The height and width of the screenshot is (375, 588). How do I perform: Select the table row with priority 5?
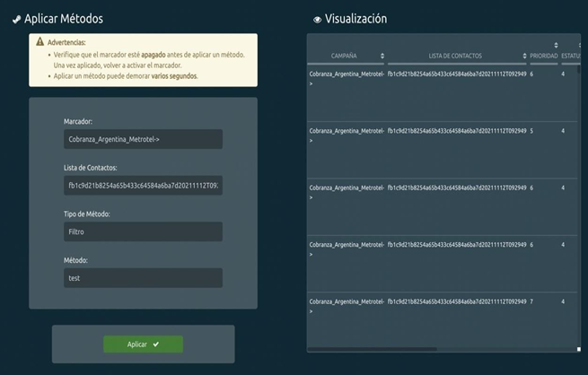[440, 132]
